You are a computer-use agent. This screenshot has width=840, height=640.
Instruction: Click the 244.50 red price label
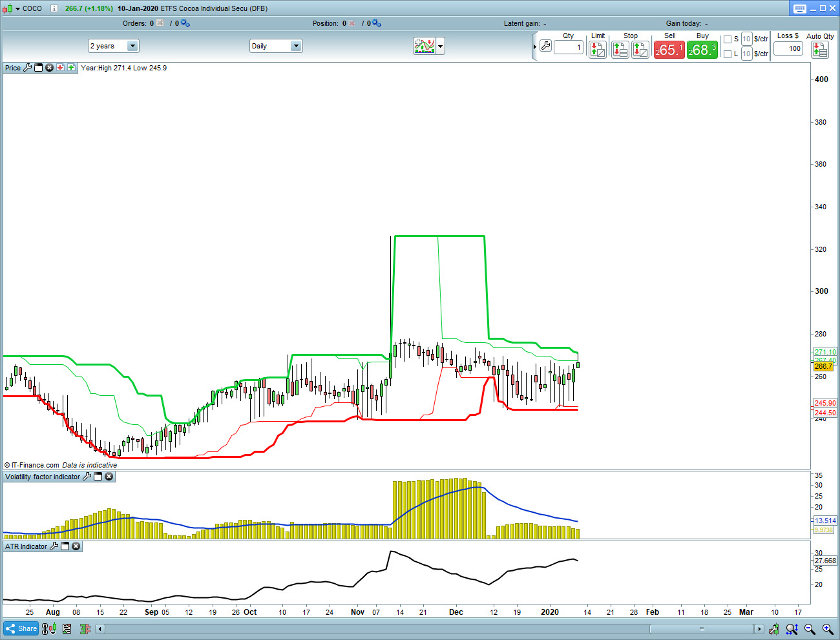tap(825, 413)
